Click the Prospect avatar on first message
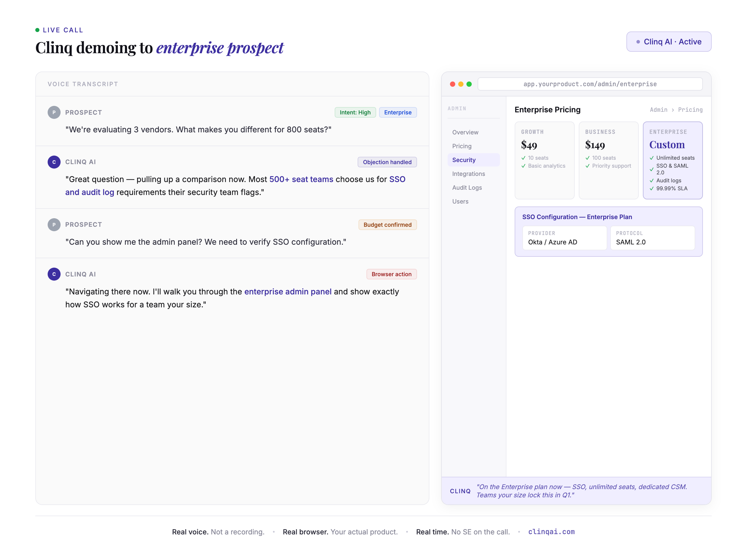 (54, 112)
